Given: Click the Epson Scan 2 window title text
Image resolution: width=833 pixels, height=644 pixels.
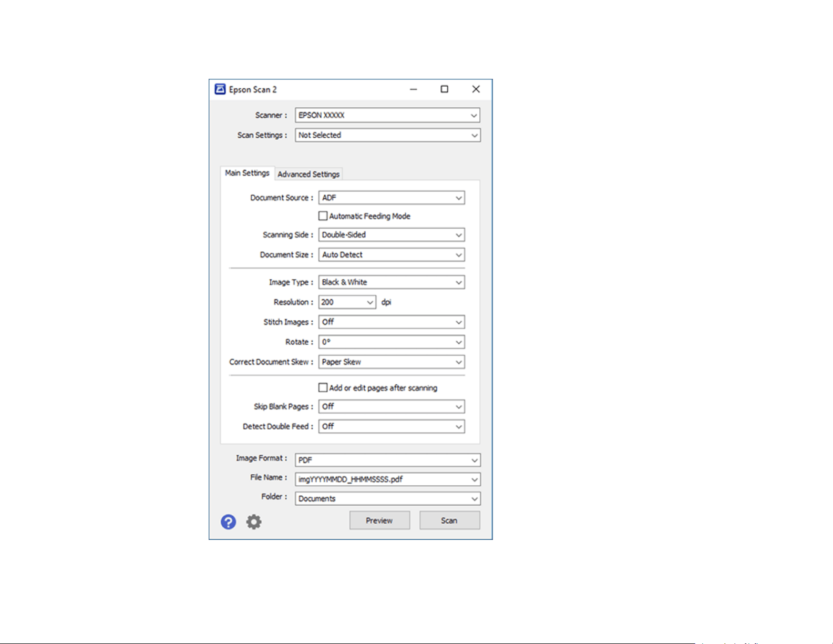Looking at the screenshot, I should pyautogui.click(x=253, y=89).
